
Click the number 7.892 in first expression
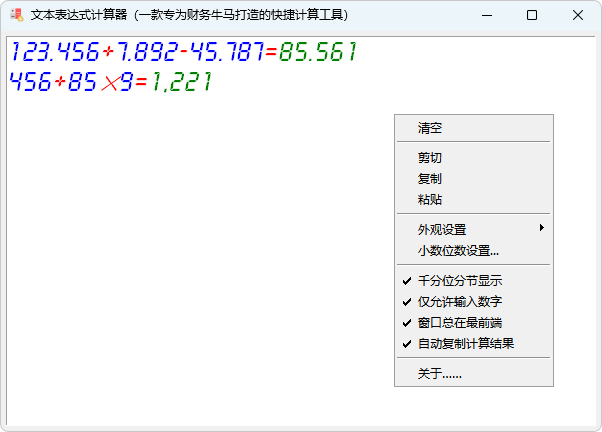[x=147, y=52]
